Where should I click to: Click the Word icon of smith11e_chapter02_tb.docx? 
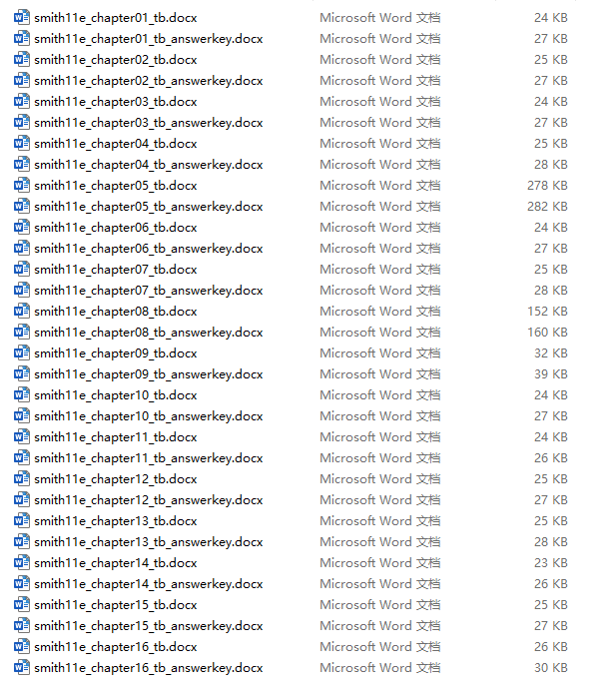tap(22, 60)
